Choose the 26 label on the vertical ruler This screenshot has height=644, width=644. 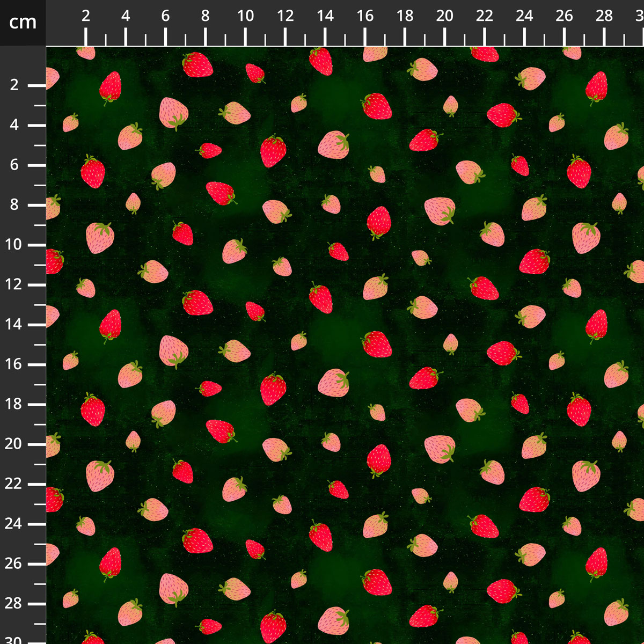tap(14, 563)
